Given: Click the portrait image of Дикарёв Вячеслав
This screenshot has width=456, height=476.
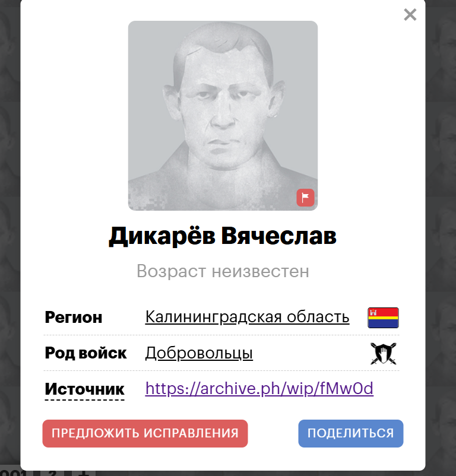Looking at the screenshot, I should 223,116.
